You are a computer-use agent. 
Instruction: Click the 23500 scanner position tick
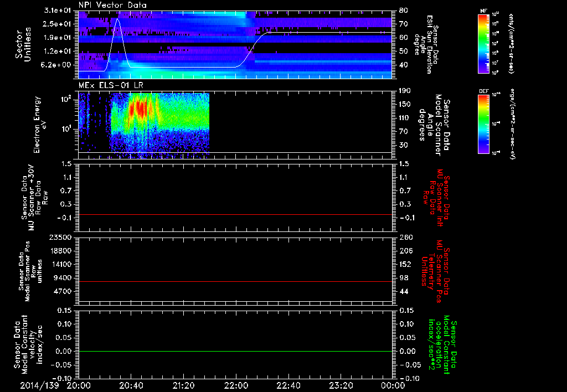[60, 238]
